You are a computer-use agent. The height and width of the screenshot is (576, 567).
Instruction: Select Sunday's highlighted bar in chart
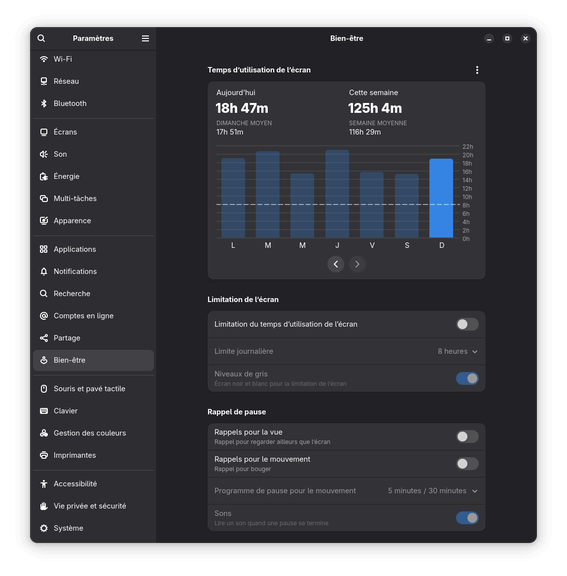[441, 198]
